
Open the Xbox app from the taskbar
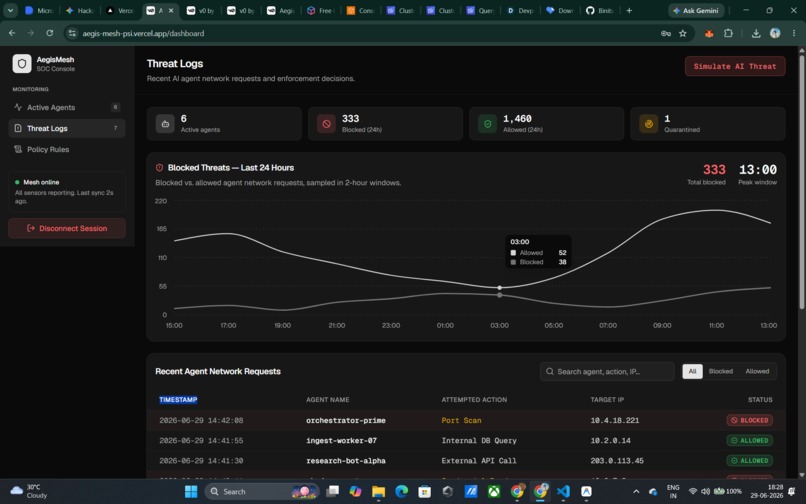pyautogui.click(x=494, y=492)
